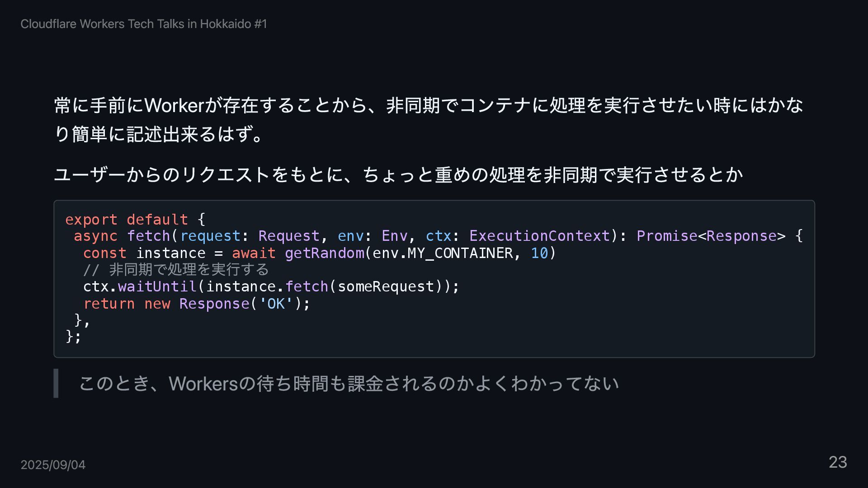Click the blockquote's left vertical bar
The height and width of the screenshot is (488, 868).
(56, 383)
